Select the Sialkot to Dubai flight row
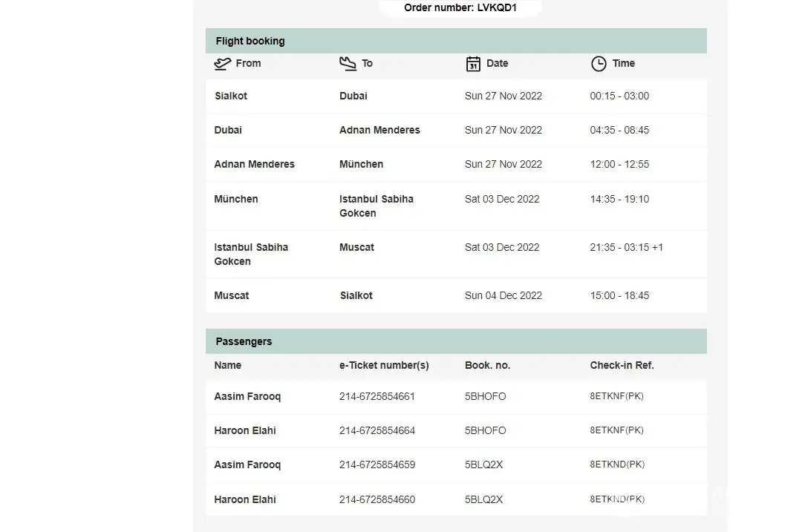 pos(455,96)
